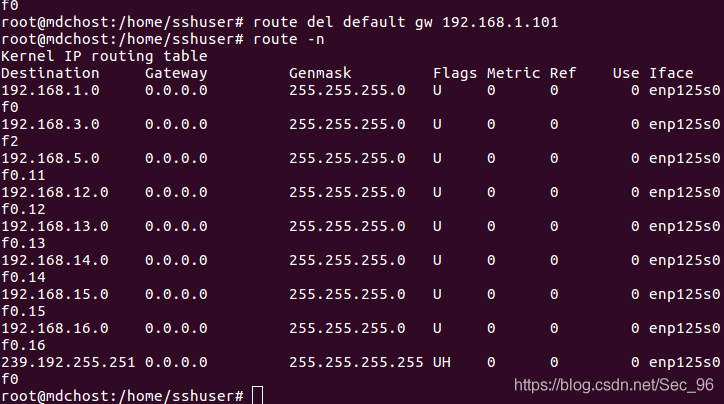Click the 'f0.16' wrapped interface suffix
Screen dimensions: 724x404
click(x=23, y=345)
